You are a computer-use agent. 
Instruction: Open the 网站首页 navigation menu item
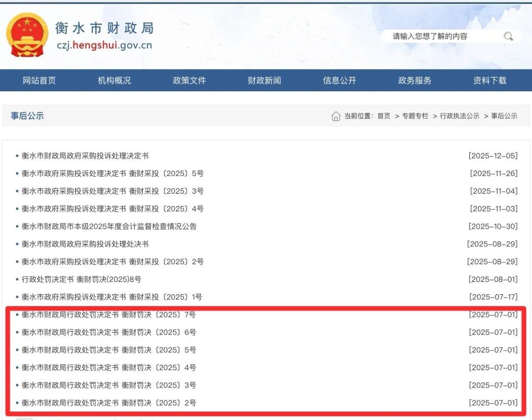[39, 80]
